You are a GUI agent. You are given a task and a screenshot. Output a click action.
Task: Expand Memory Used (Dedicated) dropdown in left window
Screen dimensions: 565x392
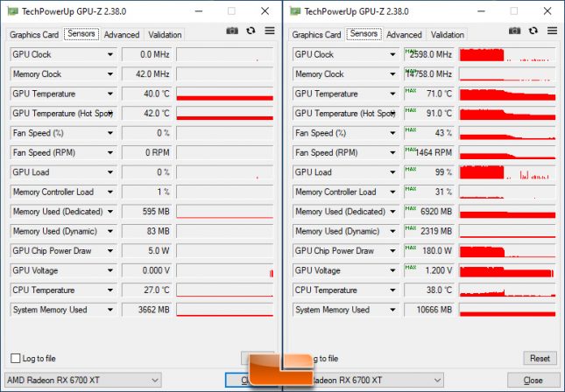click(x=109, y=212)
